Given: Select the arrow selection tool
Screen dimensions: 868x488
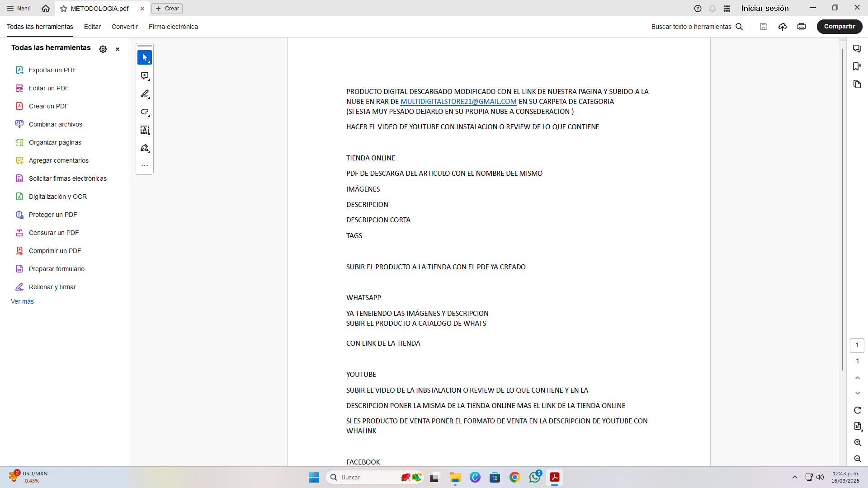Looking at the screenshot, I should [x=145, y=57].
